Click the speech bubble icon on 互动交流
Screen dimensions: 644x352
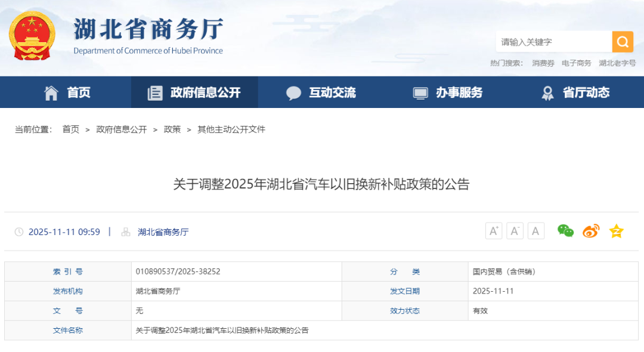(294, 92)
